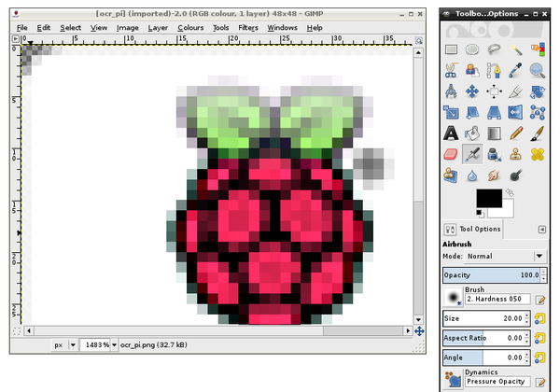Open the tool options tab menu arrow
The height and width of the screenshot is (392, 560).
(541, 230)
